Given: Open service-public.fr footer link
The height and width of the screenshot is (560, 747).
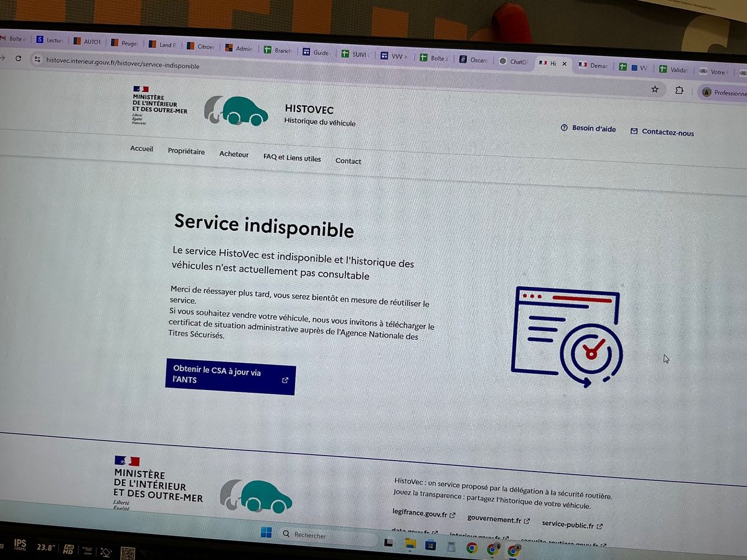Looking at the screenshot, I should [572, 524].
